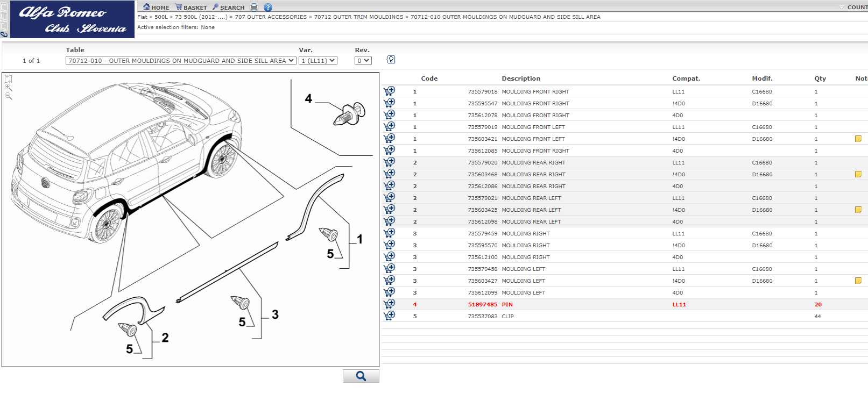Open 70712 OUTER TRIM MOULDINGS breadcrumb
Image resolution: width=868 pixels, height=394 pixels.
358,17
